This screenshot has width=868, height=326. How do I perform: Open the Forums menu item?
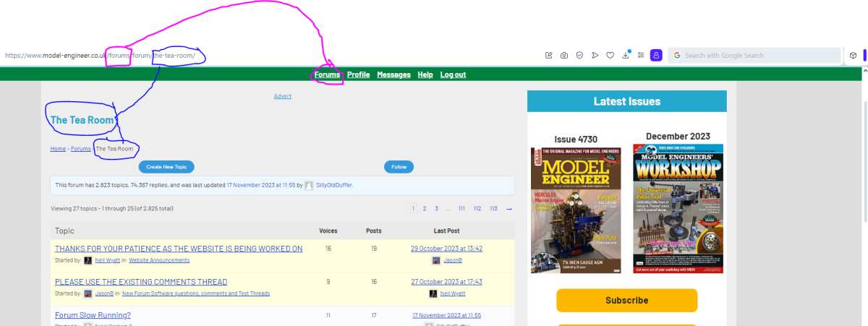click(x=327, y=74)
